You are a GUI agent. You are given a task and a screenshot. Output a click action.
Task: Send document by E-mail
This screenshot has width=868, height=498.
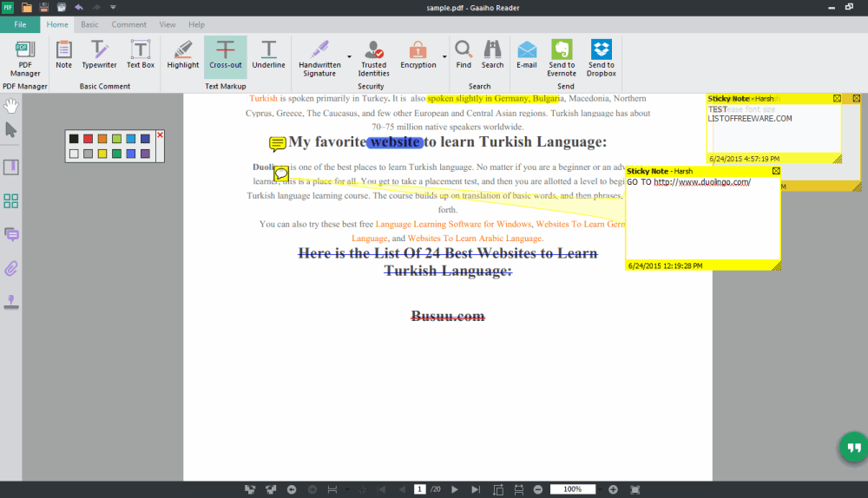click(527, 55)
